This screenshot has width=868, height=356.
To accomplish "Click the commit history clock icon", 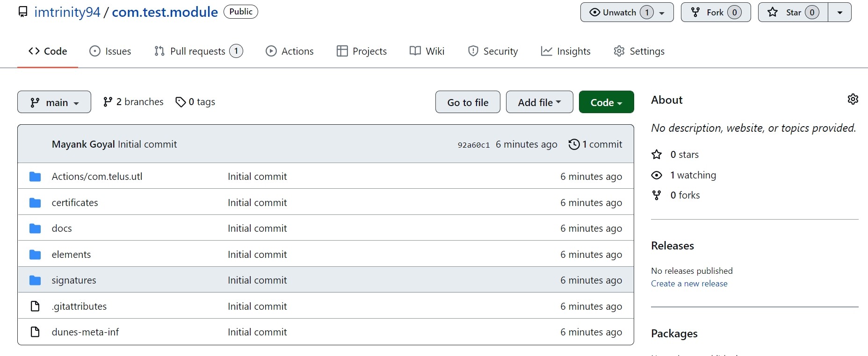I will [574, 144].
